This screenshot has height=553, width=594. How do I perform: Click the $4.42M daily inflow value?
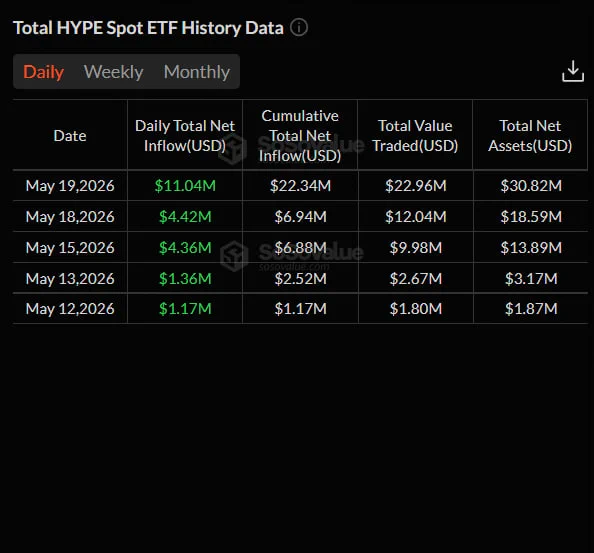coord(185,217)
